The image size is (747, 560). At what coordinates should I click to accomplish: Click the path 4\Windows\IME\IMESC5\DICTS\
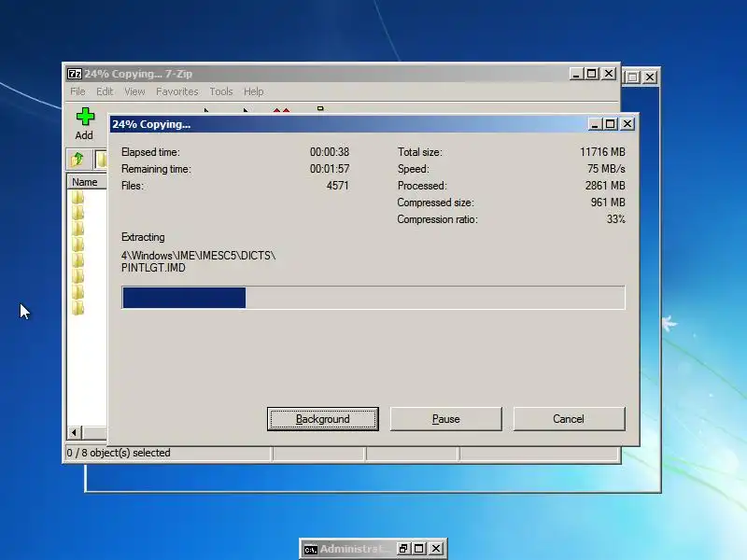click(198, 256)
